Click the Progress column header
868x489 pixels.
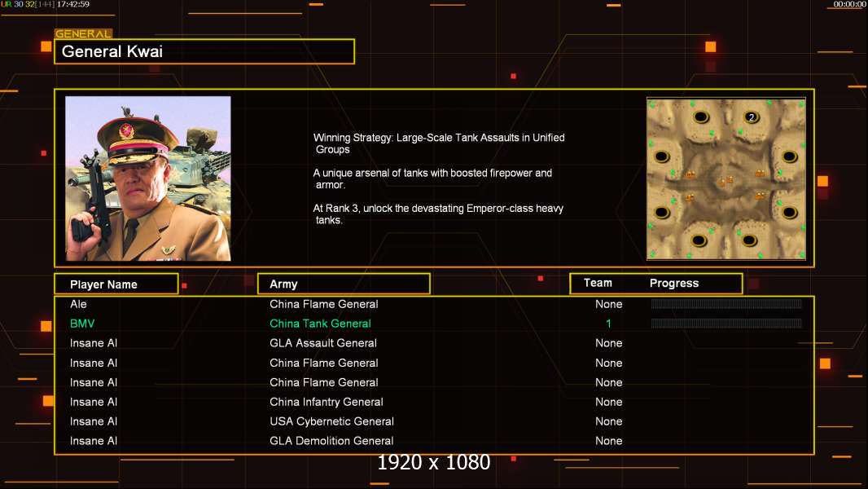[674, 283]
